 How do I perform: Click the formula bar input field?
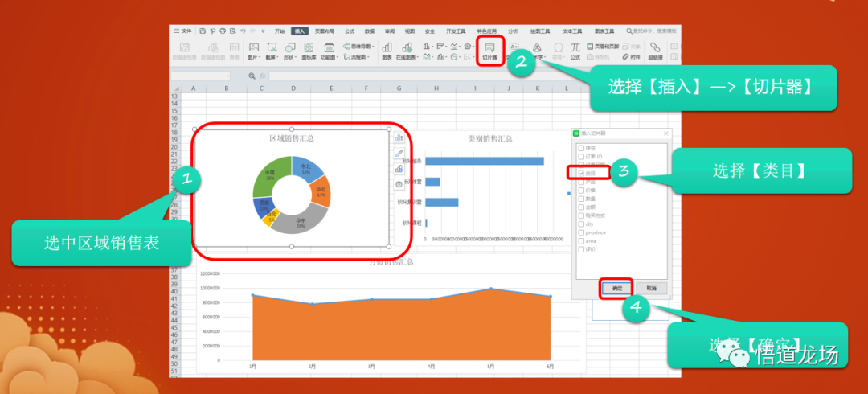pyautogui.click(x=473, y=76)
